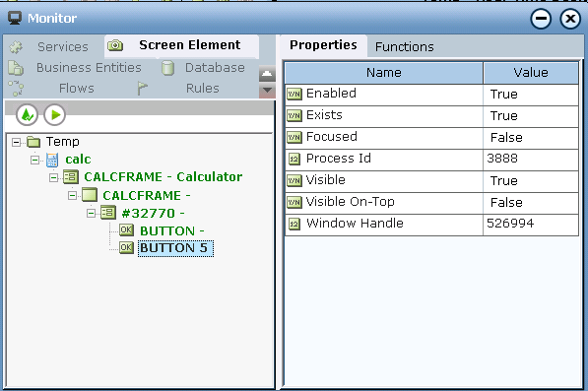Collapse the Temp tree node

(16, 142)
